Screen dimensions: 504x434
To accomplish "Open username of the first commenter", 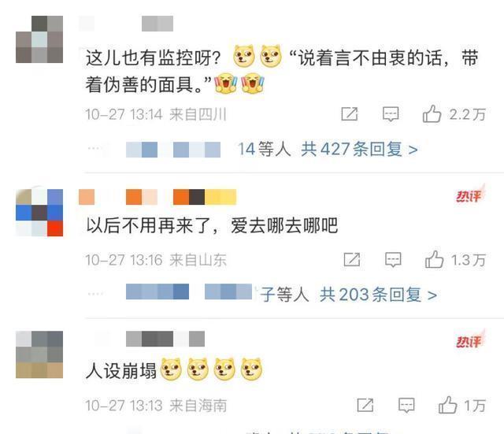I will pyautogui.click(x=126, y=24).
